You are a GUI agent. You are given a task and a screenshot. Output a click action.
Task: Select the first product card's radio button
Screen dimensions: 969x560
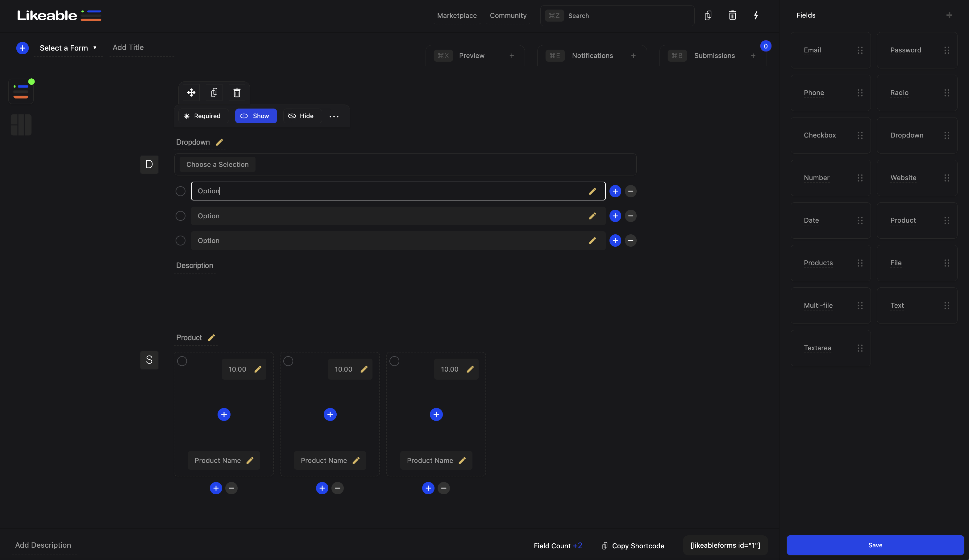pyautogui.click(x=182, y=361)
